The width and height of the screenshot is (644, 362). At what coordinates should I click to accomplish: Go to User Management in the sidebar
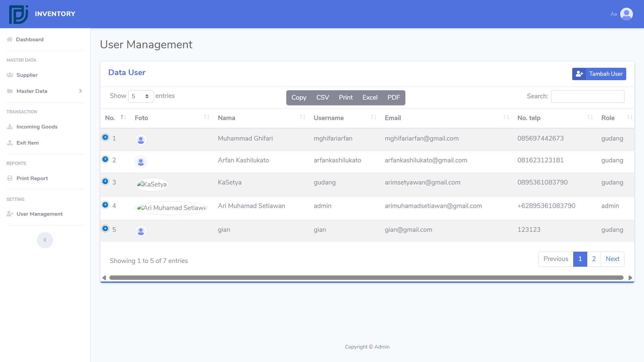[39, 214]
